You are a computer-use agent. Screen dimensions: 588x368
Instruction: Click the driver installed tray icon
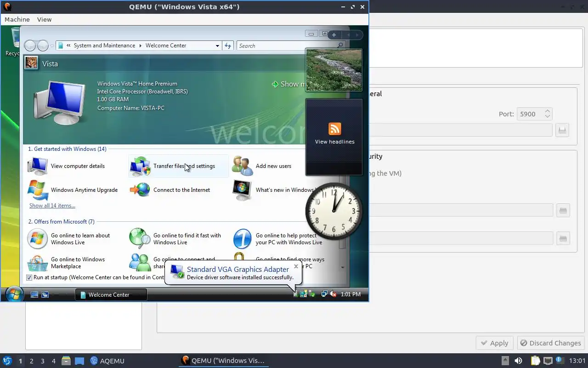click(x=312, y=294)
